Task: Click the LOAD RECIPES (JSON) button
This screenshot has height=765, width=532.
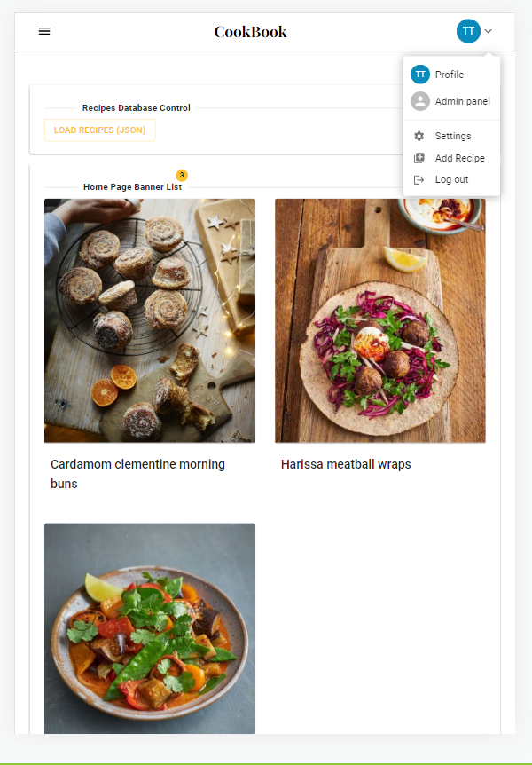Action: click(x=99, y=130)
